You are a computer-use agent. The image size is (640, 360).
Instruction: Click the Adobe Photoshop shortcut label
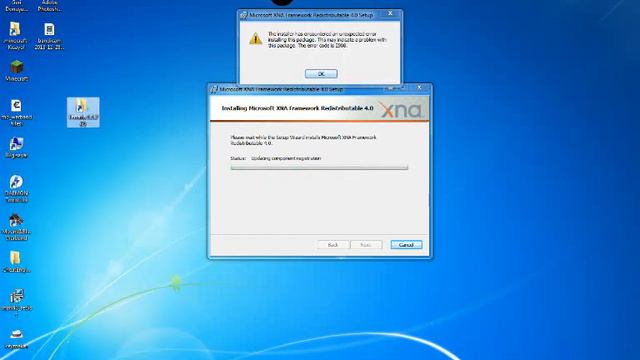pos(50,6)
